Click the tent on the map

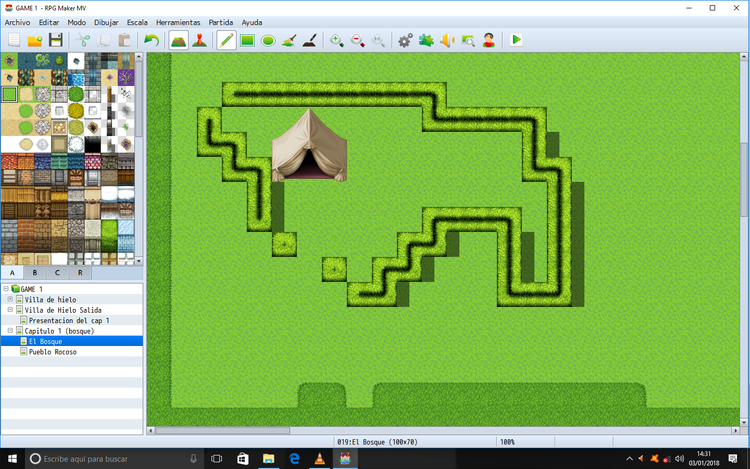(x=309, y=145)
